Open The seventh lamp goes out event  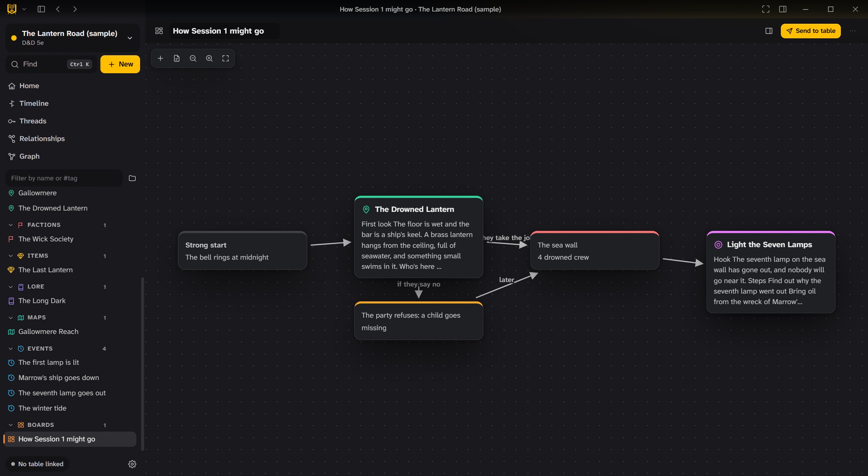point(70,393)
